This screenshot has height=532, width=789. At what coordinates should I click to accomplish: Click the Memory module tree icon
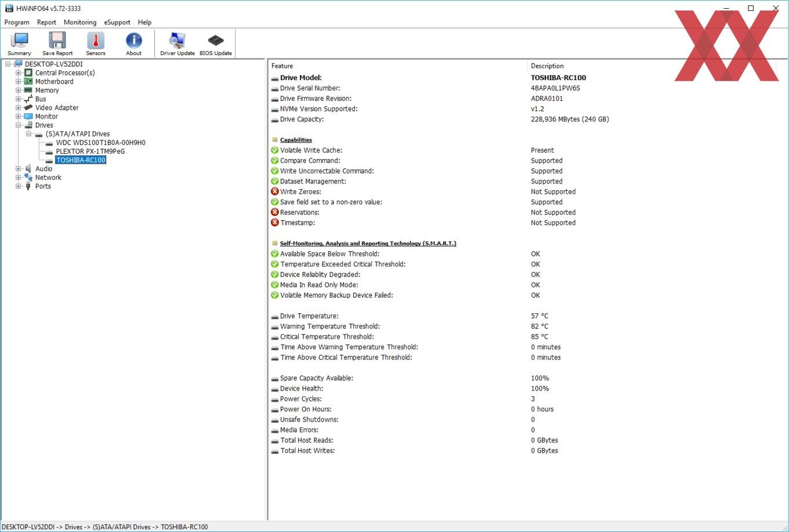pos(28,91)
